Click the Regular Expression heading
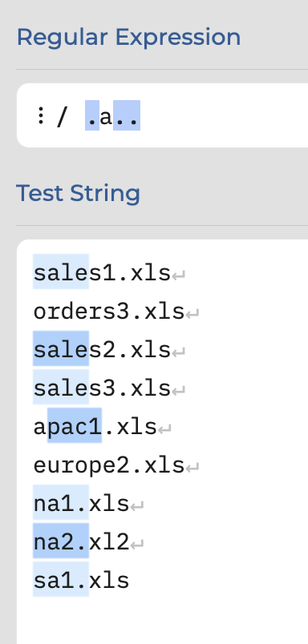This screenshot has height=644, width=308. point(128,38)
